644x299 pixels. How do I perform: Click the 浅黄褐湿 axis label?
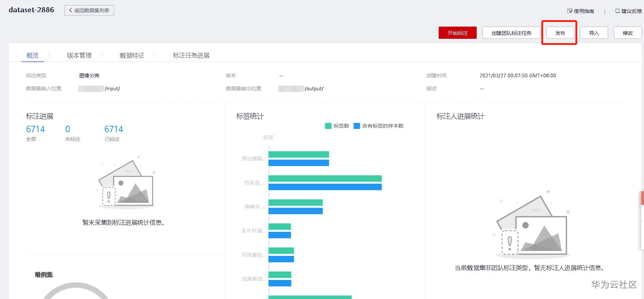(253, 279)
